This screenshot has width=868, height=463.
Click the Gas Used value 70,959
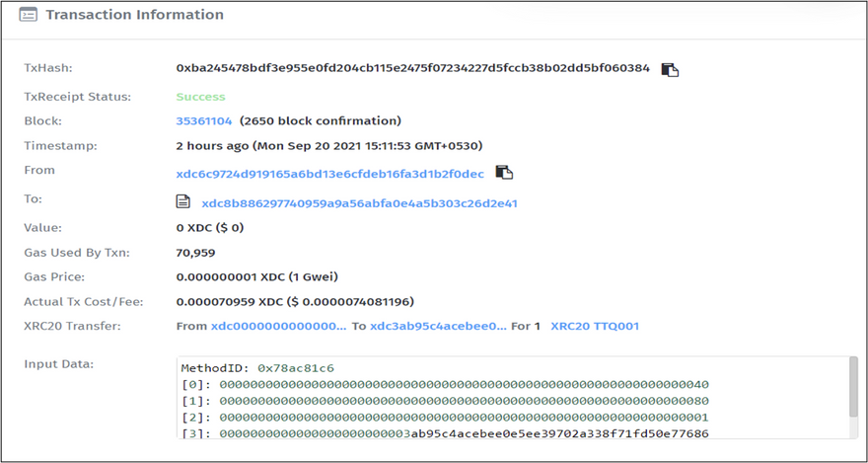[195, 253]
